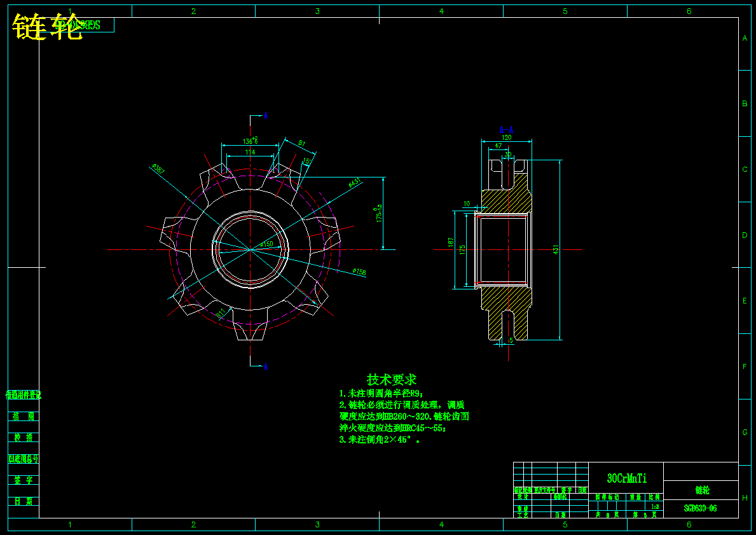Click the bottom section-cut marker A

[266, 366]
